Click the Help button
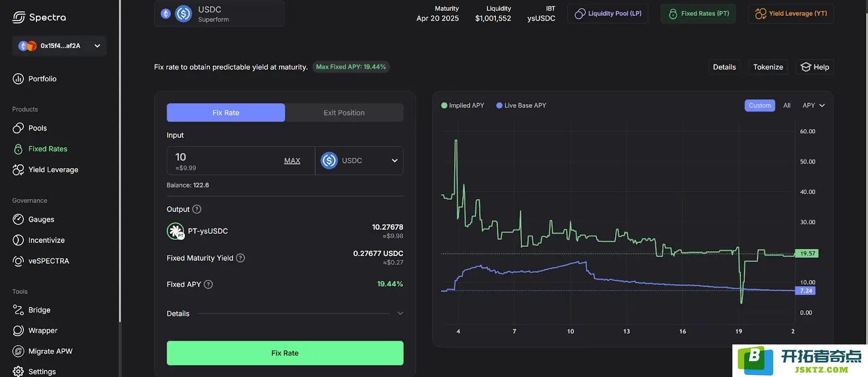This screenshot has width=868, height=377. pyautogui.click(x=815, y=67)
